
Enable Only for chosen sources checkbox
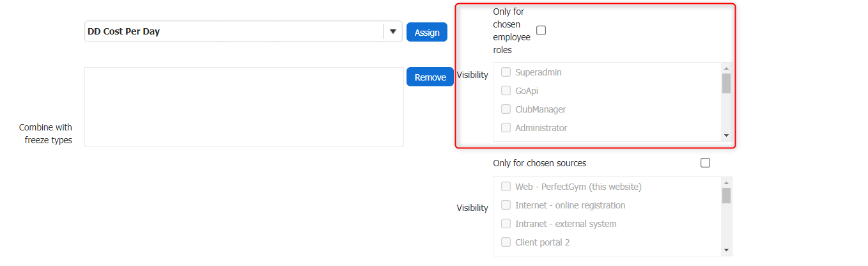705,163
